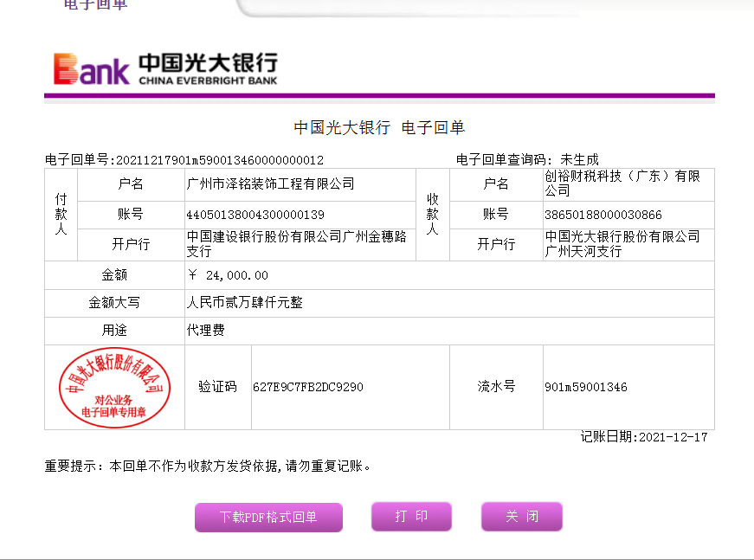Click the 打印 button
Screen dimensions: 754x560
coord(411,516)
